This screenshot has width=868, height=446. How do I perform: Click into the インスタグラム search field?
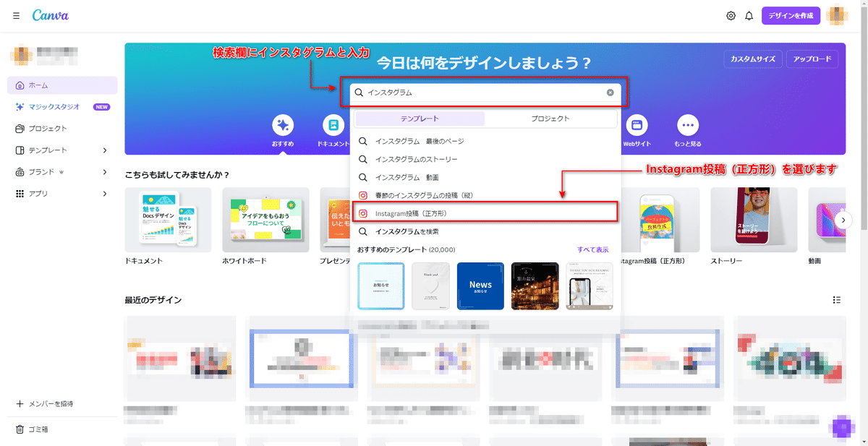pos(485,93)
